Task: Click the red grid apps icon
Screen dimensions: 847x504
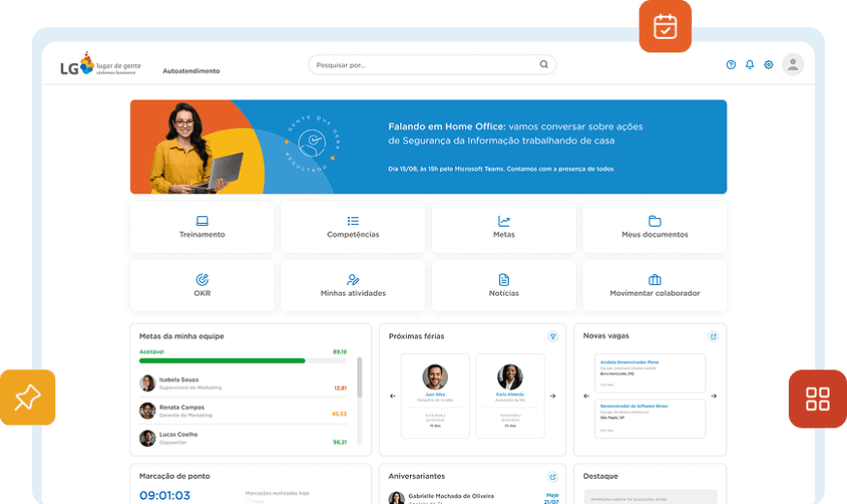Action: [817, 398]
